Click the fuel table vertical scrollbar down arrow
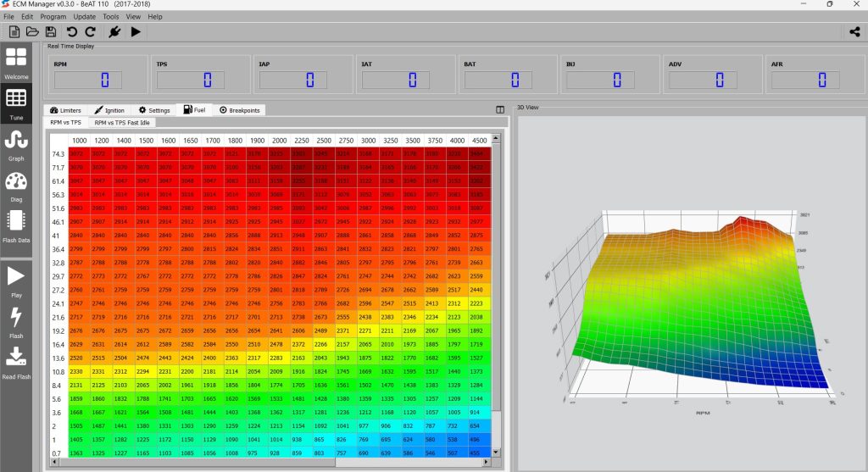 click(x=496, y=452)
